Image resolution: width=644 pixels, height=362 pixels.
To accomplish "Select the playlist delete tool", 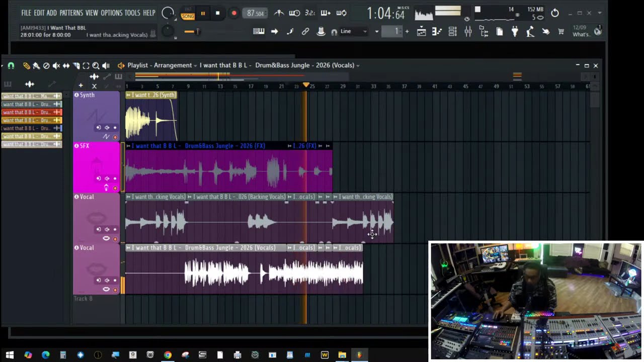I will pos(46,65).
